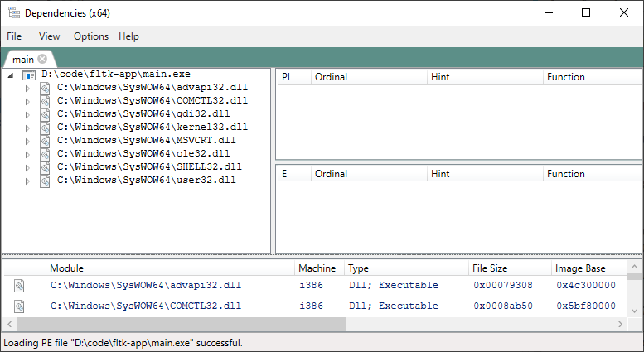Expand the user32.dll tree node
The height and width of the screenshot is (352, 644).
pyautogui.click(x=27, y=181)
